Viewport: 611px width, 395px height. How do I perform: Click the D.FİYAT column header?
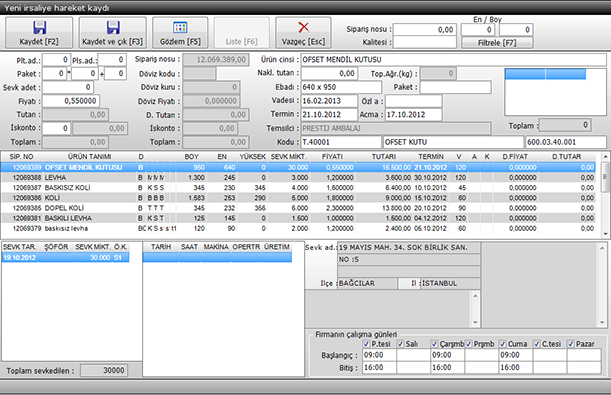pyautogui.click(x=515, y=157)
